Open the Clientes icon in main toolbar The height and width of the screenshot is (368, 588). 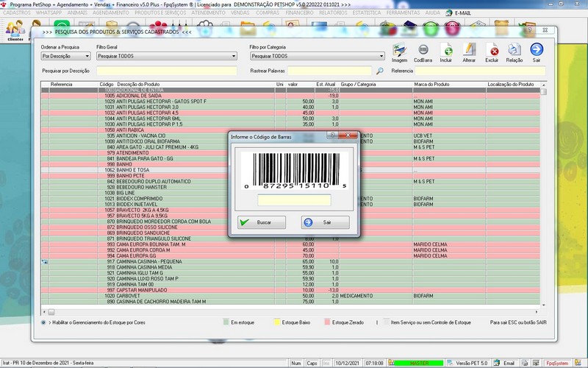[x=15, y=30]
